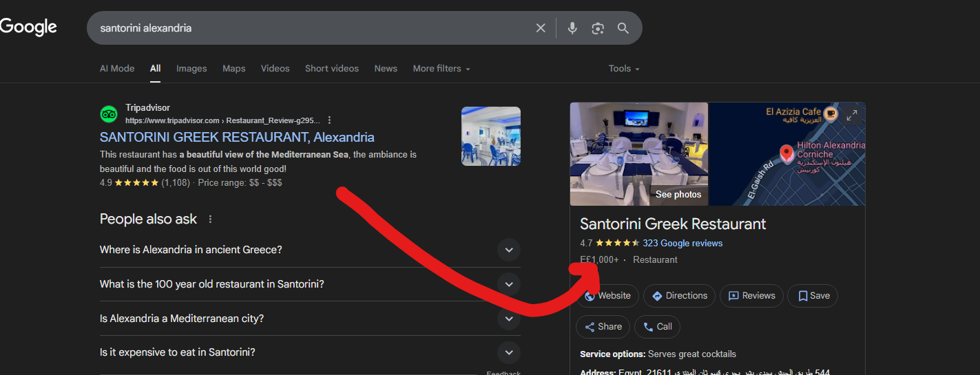The height and width of the screenshot is (375, 980).
Task: Get Directions to Santorini Greek Restaurant
Action: (680, 296)
